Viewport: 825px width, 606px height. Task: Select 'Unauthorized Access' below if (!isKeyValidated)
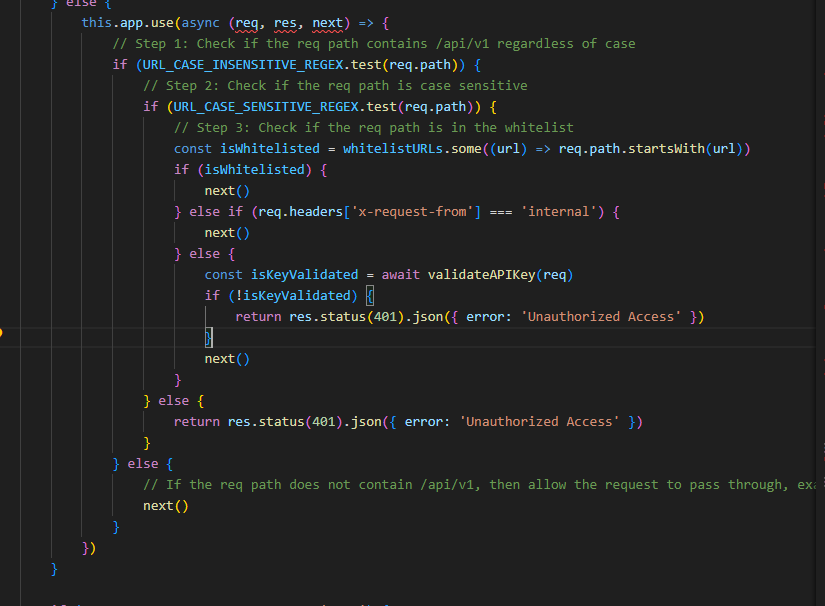point(601,317)
